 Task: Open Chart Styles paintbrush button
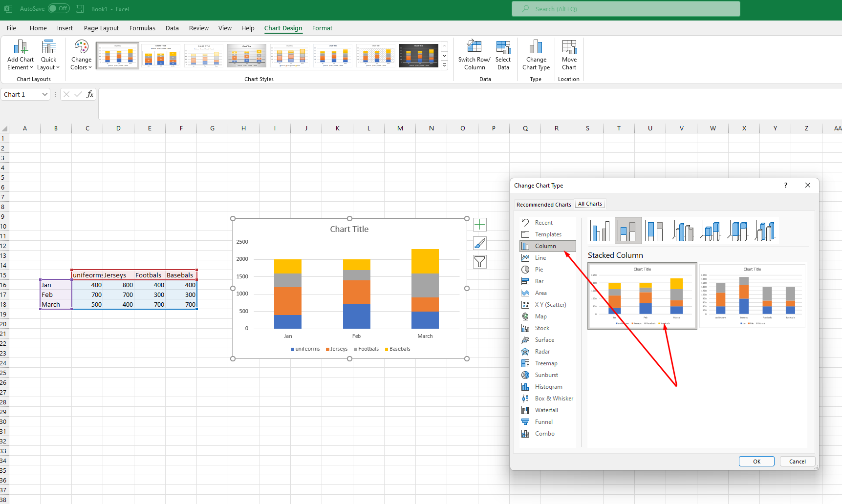480,243
